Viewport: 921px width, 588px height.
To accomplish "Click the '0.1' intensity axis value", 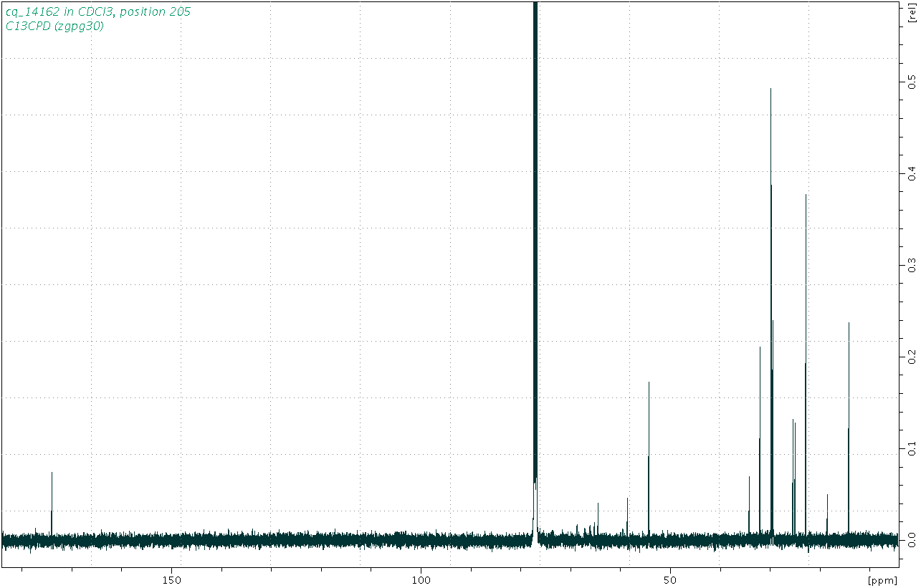I will pyautogui.click(x=912, y=448).
